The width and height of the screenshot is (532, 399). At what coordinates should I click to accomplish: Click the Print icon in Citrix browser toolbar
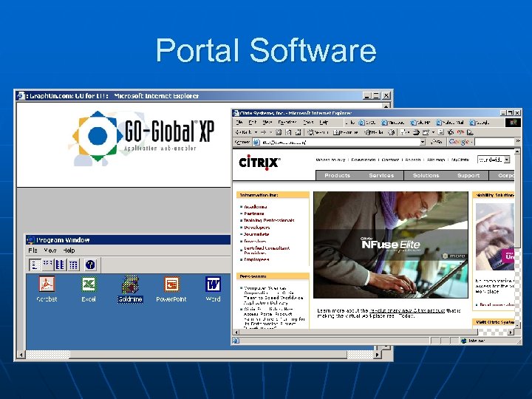coord(416,132)
